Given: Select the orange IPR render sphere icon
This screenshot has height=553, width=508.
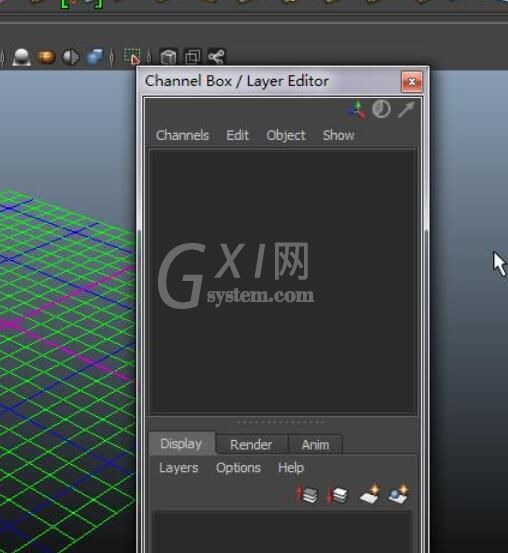Looking at the screenshot, I should [46, 57].
